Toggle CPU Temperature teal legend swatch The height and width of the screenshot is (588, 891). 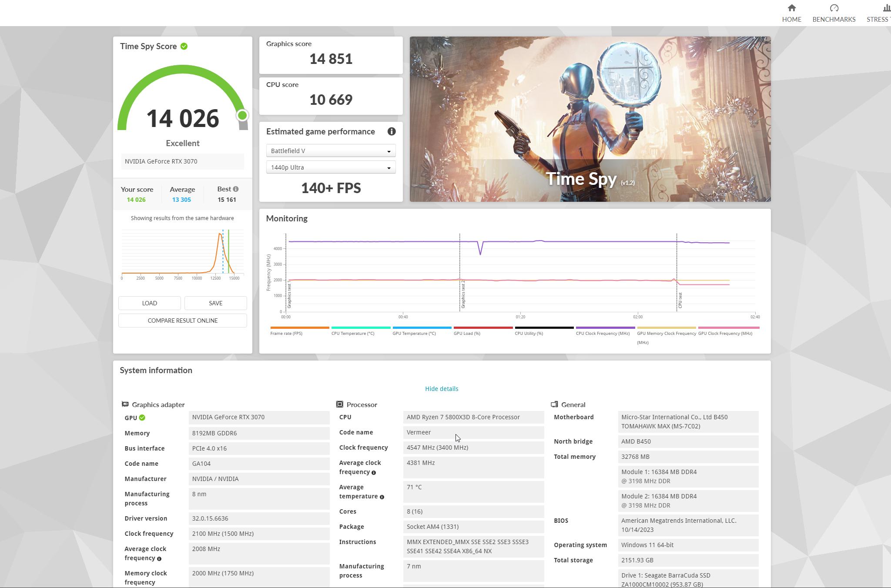(361, 327)
